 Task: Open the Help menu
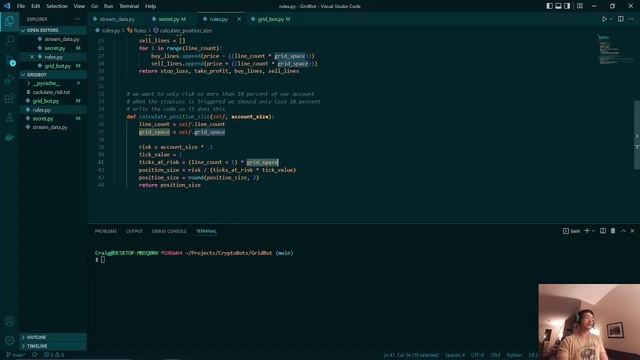pyautogui.click(x=150, y=6)
